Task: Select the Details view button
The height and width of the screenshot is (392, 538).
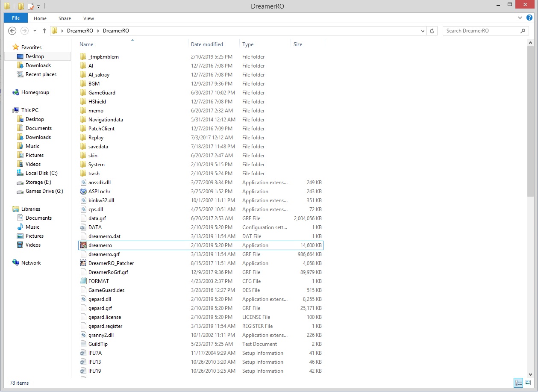Action: 518,383
